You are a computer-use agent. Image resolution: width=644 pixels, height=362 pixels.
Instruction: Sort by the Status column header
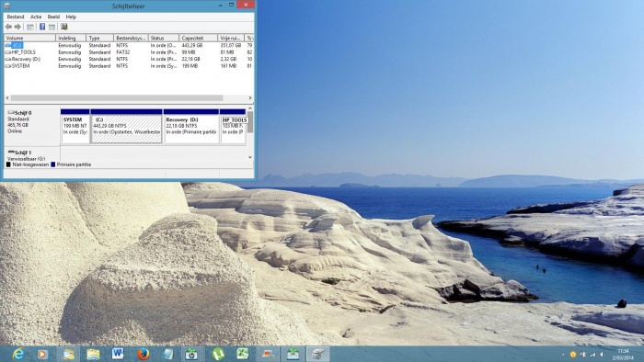[x=164, y=38]
